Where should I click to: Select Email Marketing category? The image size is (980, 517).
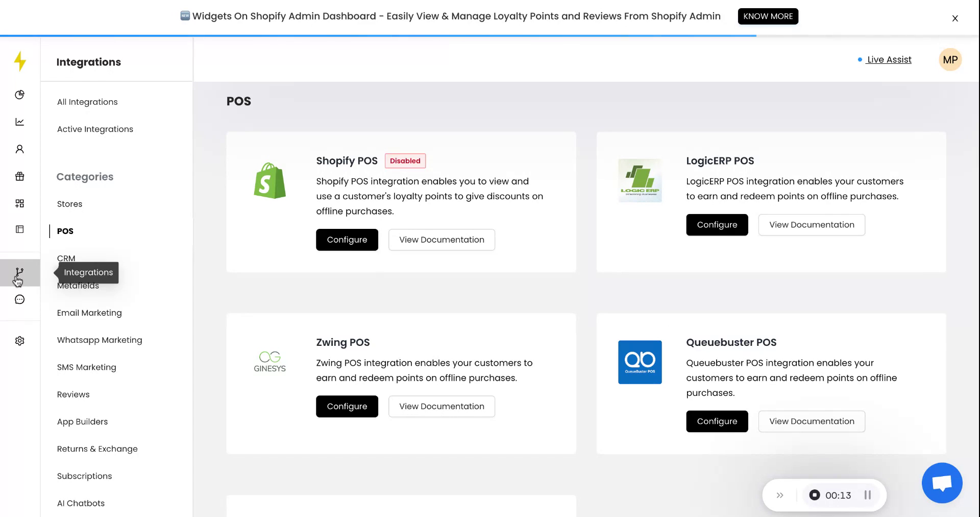pyautogui.click(x=89, y=313)
